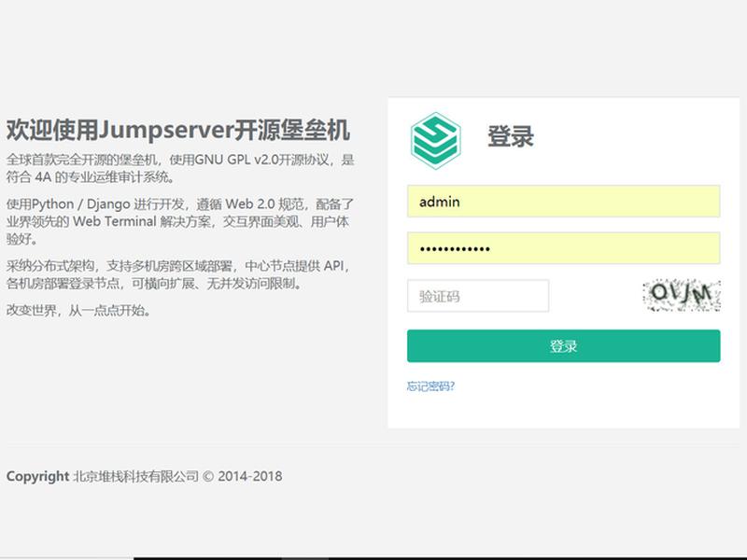Click paragraph starting 全球首款完全开源的堡垒机
The width and height of the screenshot is (747, 560).
(x=180, y=168)
